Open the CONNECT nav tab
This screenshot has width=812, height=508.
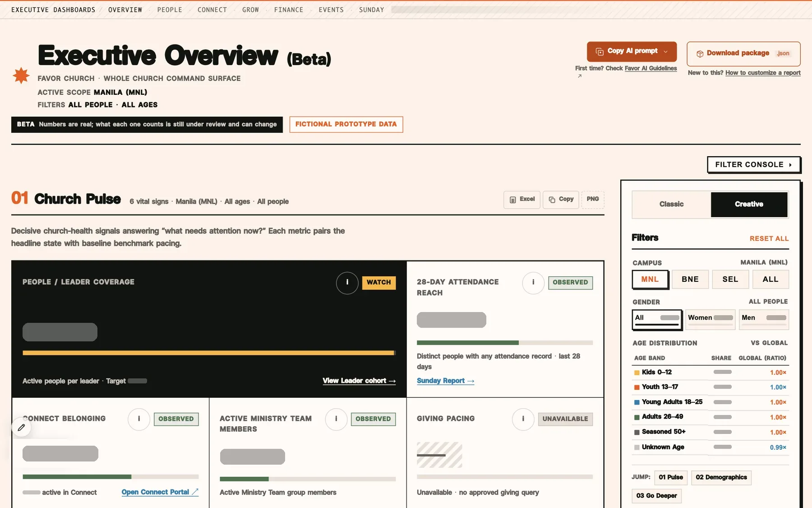212,10
